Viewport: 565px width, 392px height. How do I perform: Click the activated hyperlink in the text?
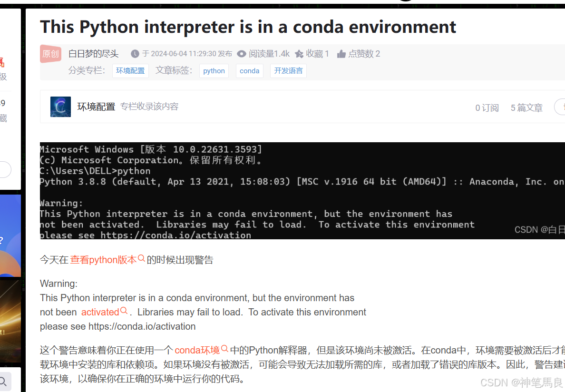coord(100,312)
